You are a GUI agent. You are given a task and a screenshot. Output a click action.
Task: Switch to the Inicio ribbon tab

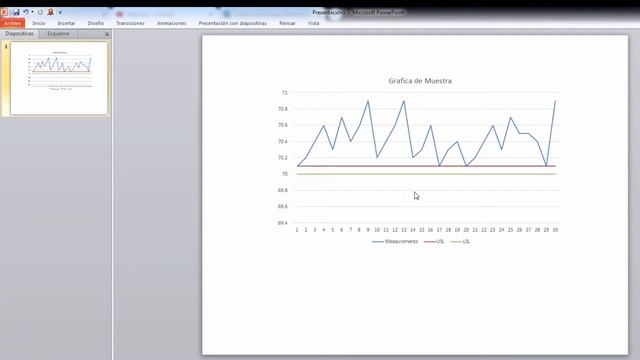39,23
